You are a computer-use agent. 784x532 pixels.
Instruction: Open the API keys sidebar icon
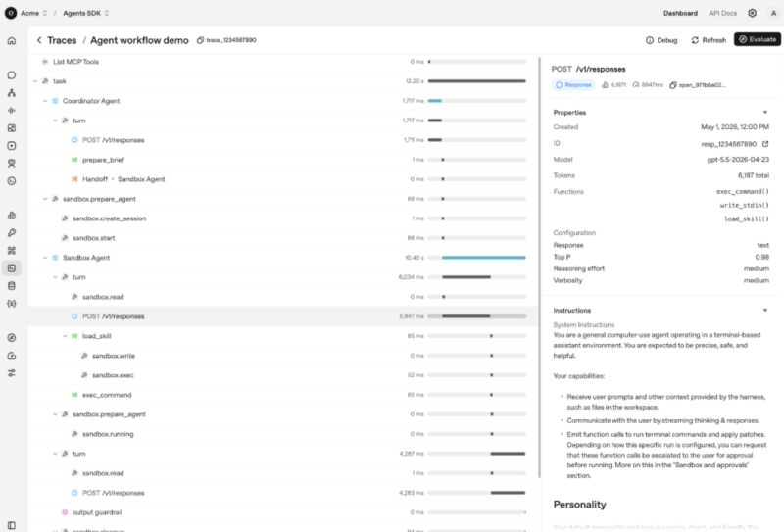pos(12,232)
